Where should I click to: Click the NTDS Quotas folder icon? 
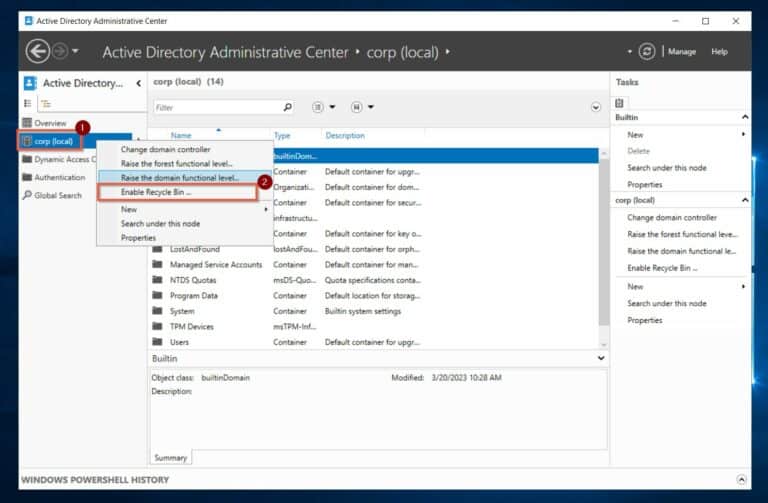(157, 280)
